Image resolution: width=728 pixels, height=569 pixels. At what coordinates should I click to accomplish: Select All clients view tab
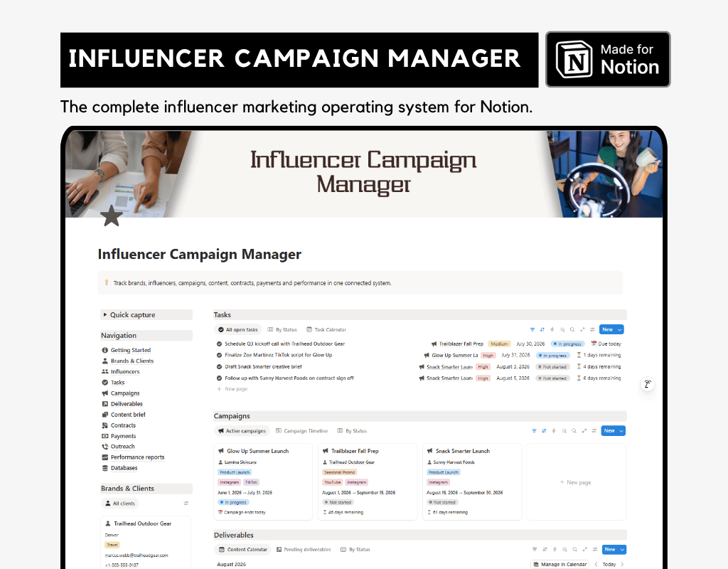[119, 504]
